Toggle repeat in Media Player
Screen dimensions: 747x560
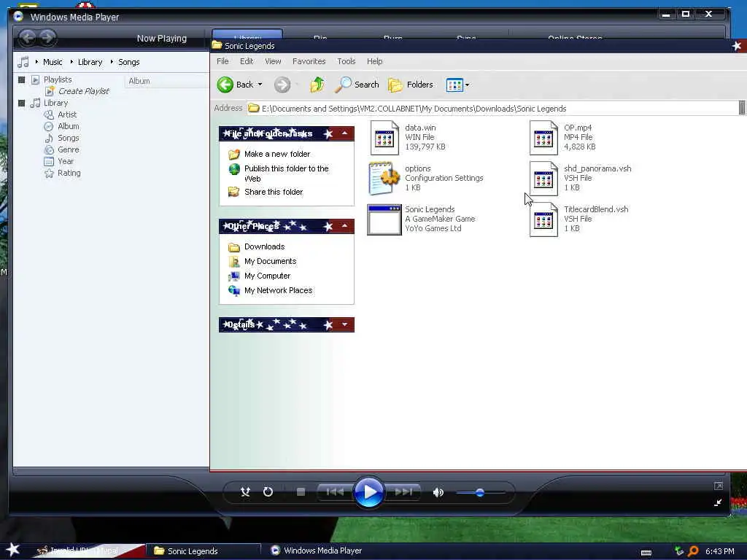click(268, 492)
